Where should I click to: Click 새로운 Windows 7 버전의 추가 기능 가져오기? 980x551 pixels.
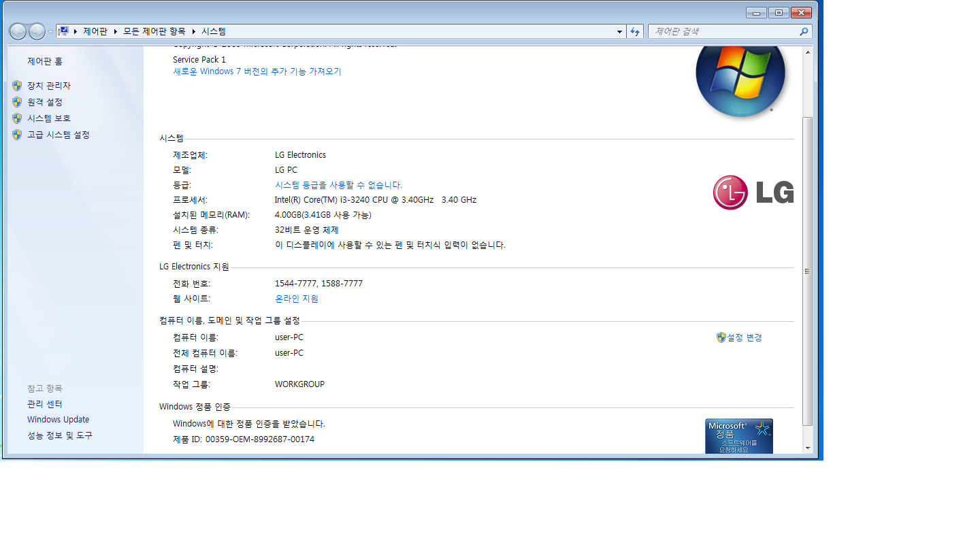click(x=257, y=71)
